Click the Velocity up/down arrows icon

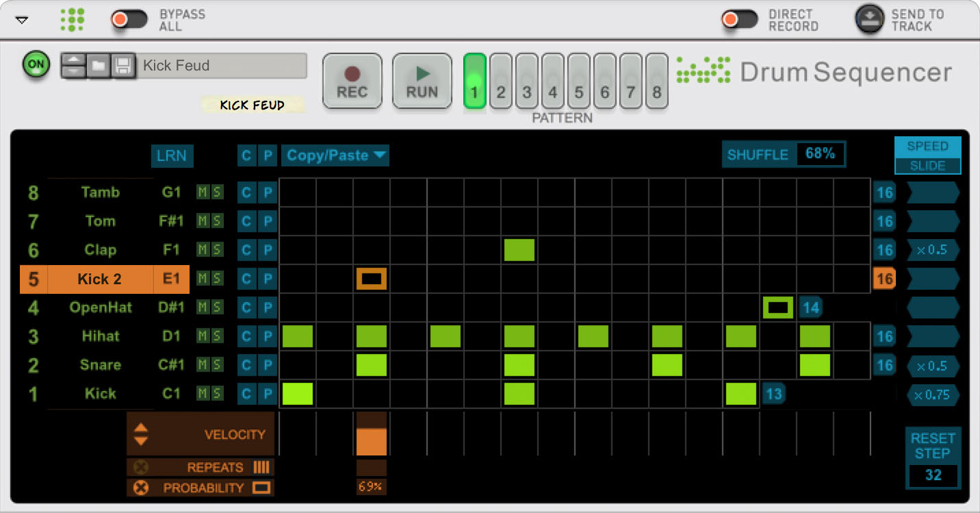tap(140, 434)
